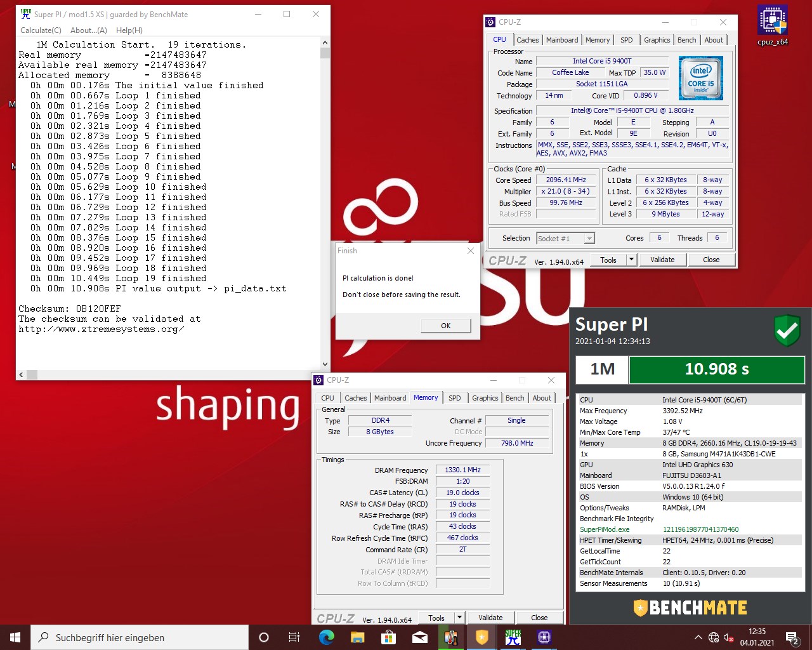Click Tools button in top CPU-Z
812x650 pixels.
608,260
